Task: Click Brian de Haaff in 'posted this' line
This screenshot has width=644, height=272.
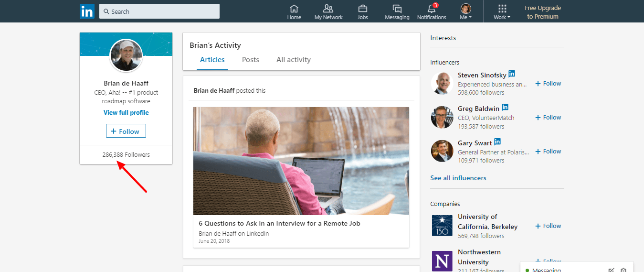Action: 214,90
